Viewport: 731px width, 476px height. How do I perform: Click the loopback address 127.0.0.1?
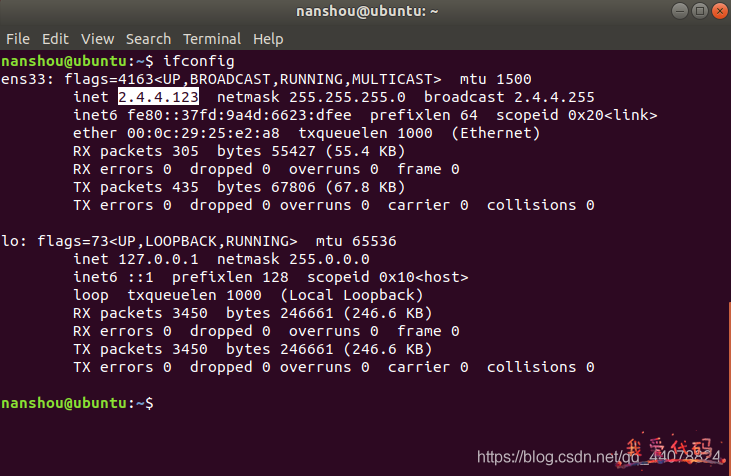tap(158, 259)
